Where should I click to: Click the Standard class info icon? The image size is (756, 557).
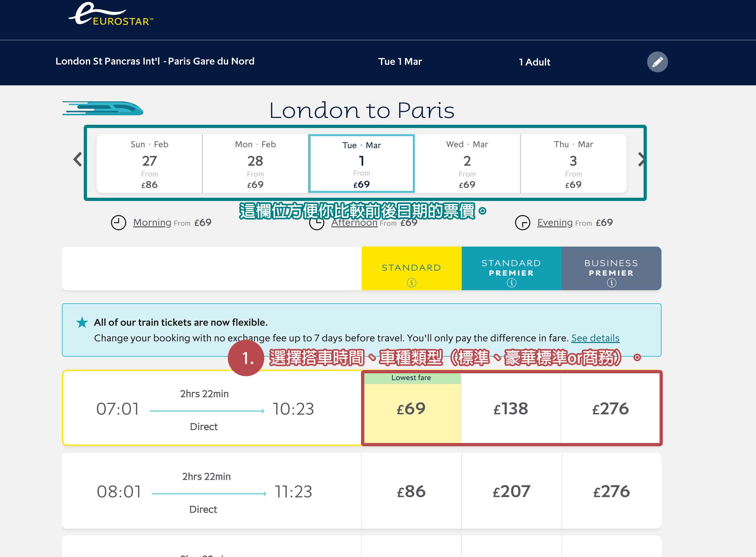click(411, 282)
